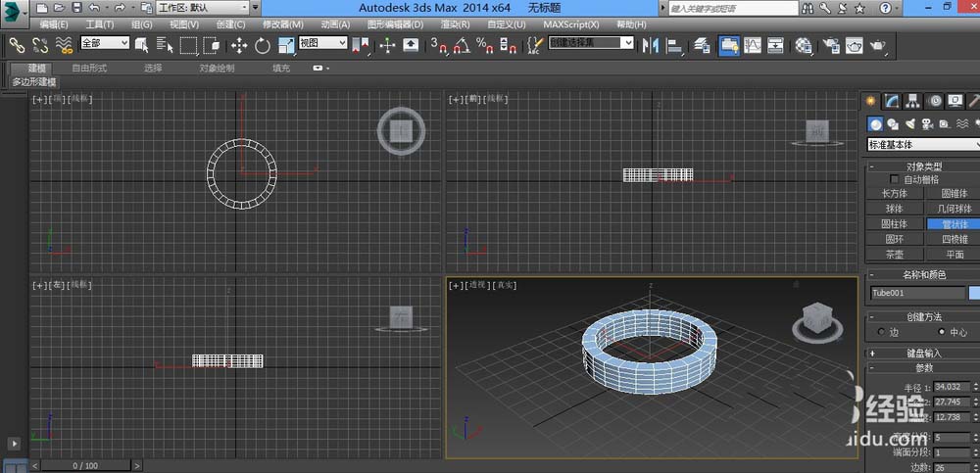Image resolution: width=980 pixels, height=473 pixels.
Task: Open the Schematic View icon
Action: click(x=775, y=45)
